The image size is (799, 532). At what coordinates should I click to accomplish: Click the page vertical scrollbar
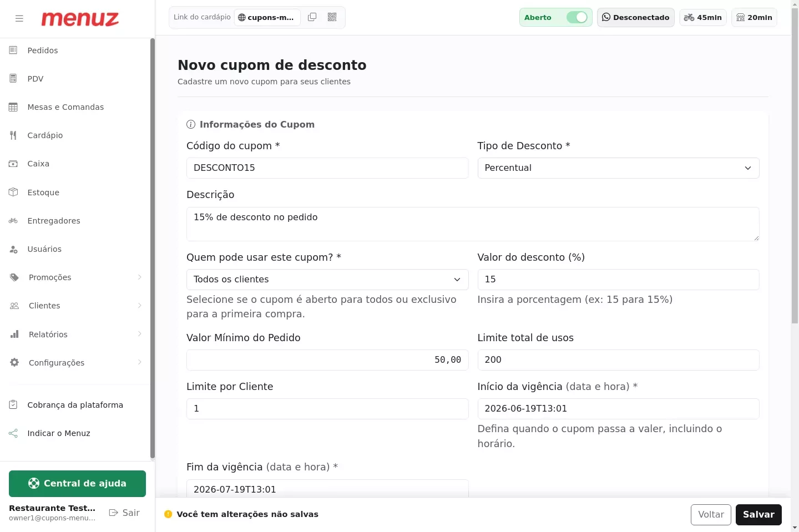795,166
